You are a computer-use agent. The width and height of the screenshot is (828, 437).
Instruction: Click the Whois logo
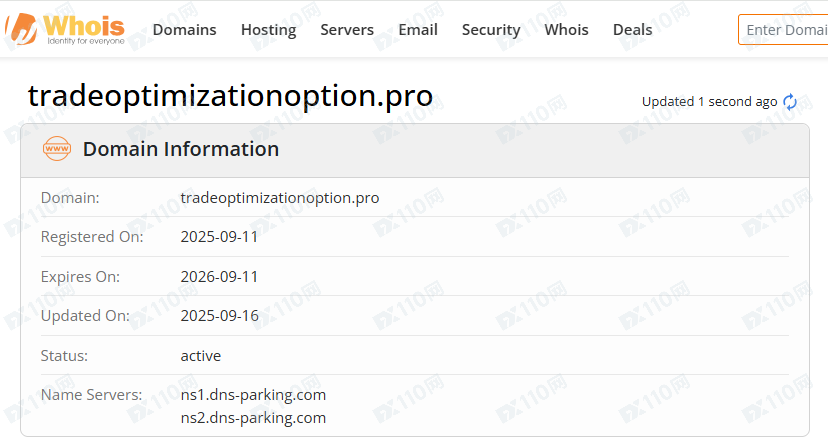66,29
